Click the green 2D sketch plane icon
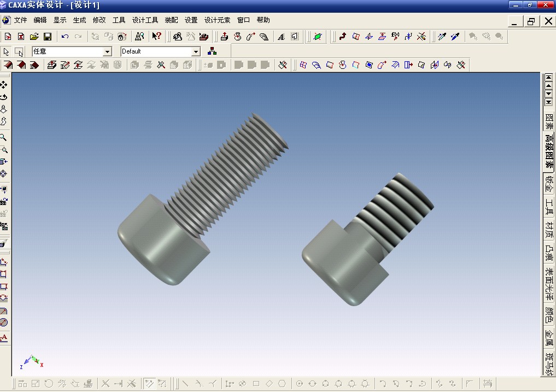The width and height of the screenshot is (556, 392). pos(318,37)
